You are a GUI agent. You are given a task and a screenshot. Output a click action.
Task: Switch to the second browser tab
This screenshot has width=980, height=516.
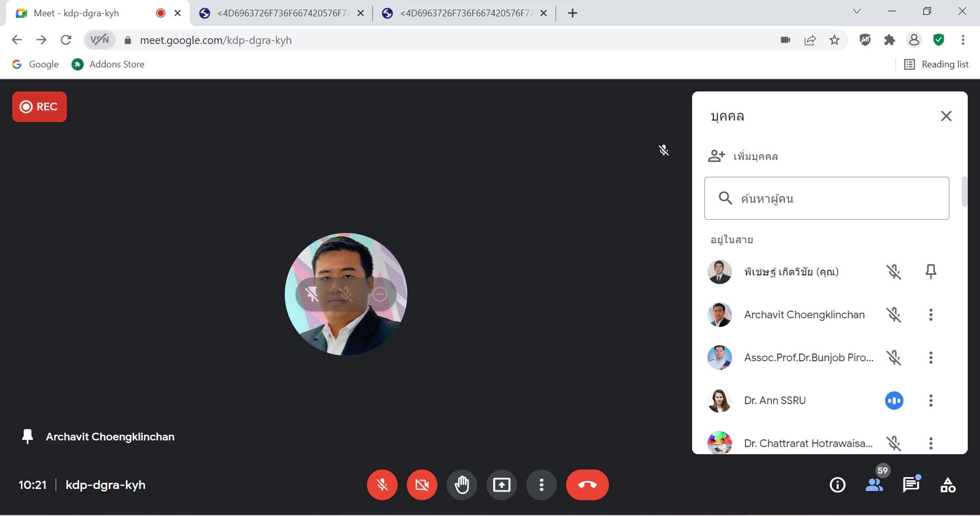click(282, 13)
